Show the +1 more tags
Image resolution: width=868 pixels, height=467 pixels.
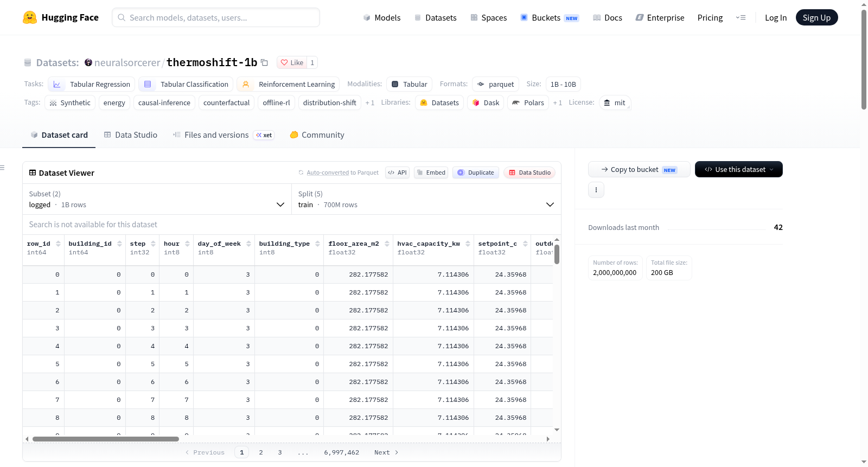tap(370, 103)
